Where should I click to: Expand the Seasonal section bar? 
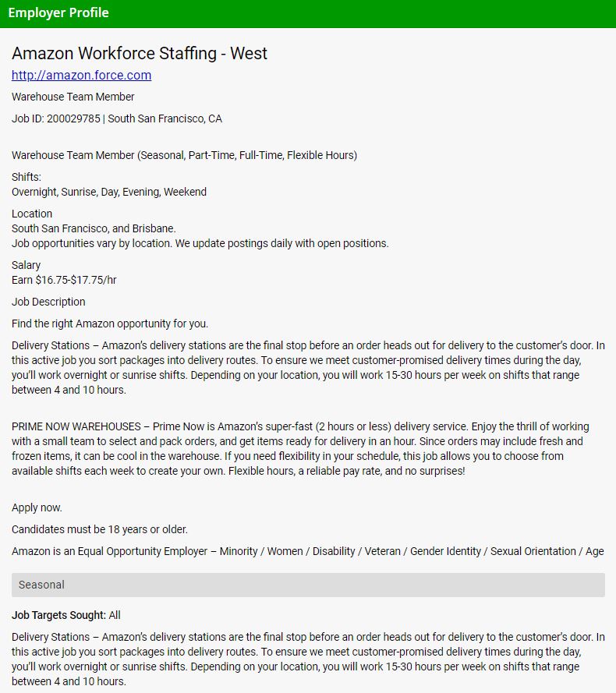[x=308, y=585]
